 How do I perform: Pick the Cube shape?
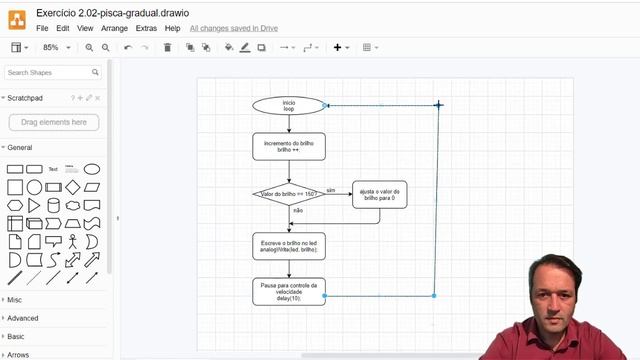pyautogui.click(x=34, y=223)
